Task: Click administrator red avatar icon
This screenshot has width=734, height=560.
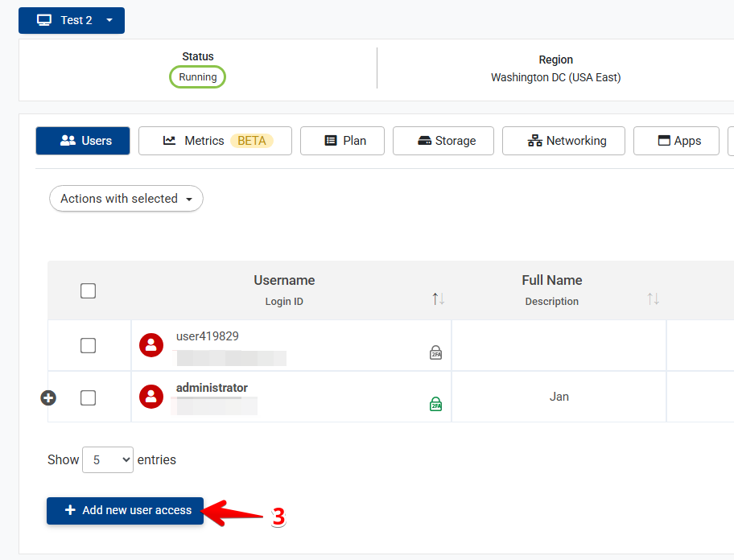Action: (x=151, y=396)
